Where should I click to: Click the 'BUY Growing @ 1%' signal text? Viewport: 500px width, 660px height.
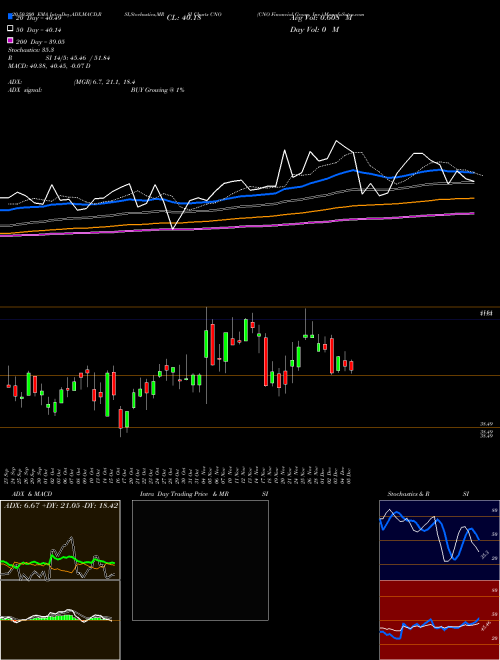tap(157, 90)
